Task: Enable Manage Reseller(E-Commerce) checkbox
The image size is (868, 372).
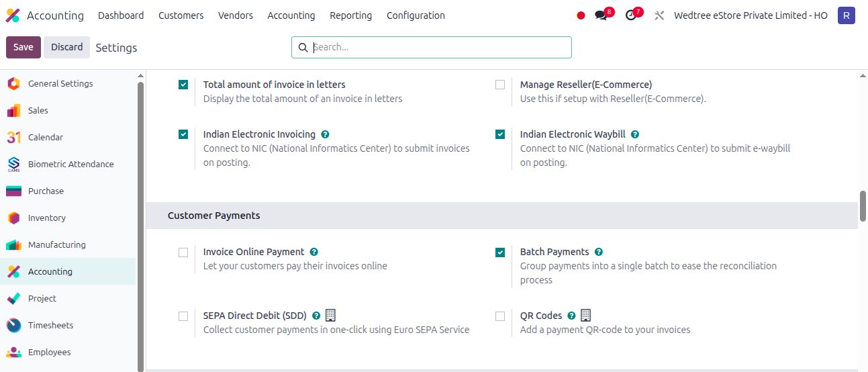Action: 500,85
